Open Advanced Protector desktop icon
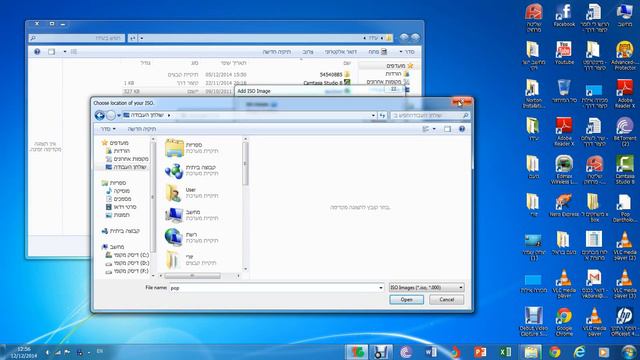The width and height of the screenshot is (640, 360). click(624, 56)
